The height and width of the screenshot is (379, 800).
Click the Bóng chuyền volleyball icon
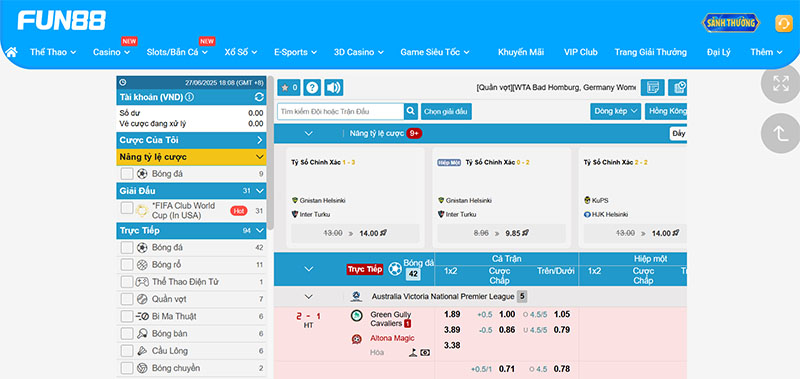[x=142, y=368]
